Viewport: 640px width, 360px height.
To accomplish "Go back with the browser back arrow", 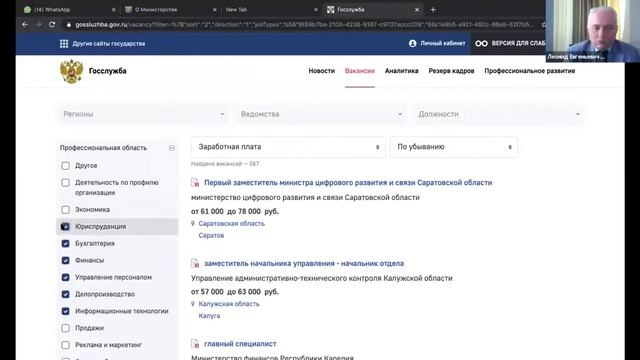I will 25,24.
